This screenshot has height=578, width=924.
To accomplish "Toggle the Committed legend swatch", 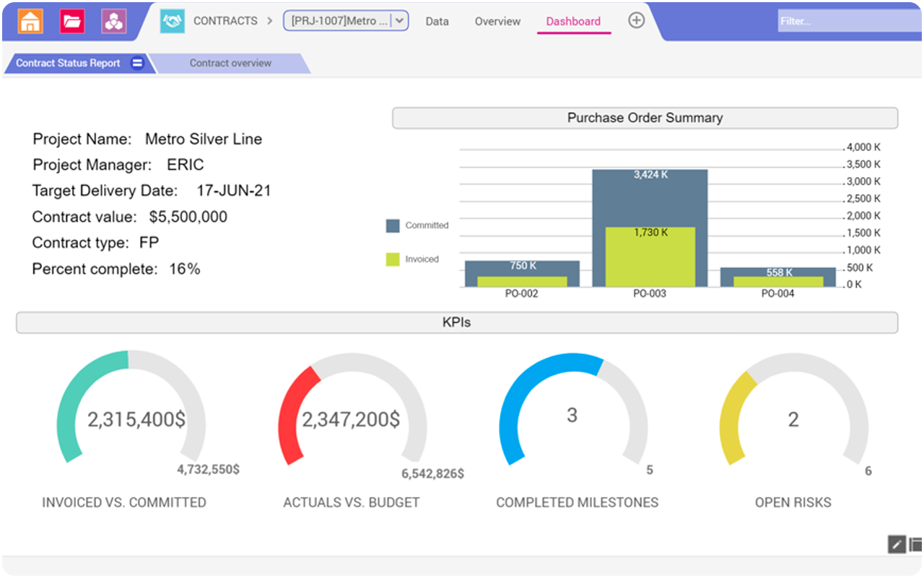I will coord(393,225).
